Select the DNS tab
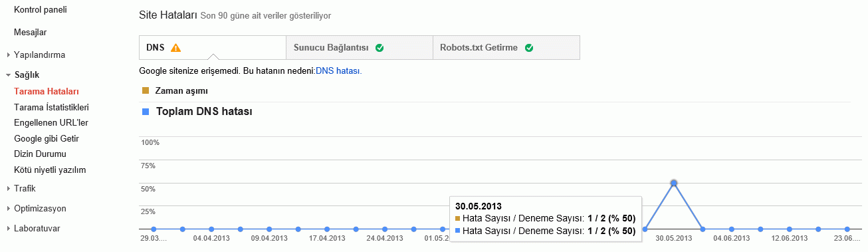868x252 pixels. point(213,48)
